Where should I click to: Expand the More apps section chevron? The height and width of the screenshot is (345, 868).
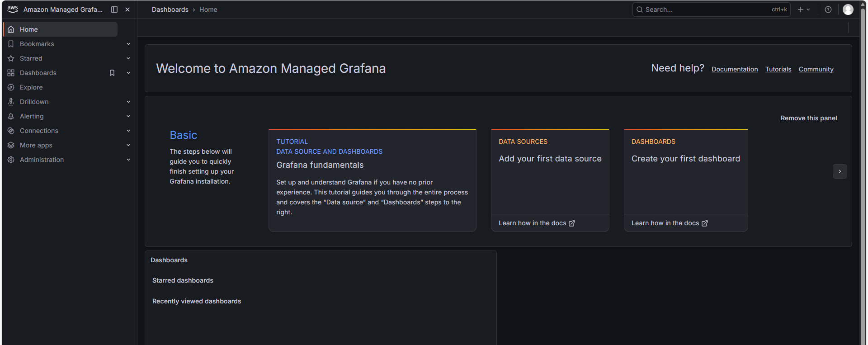coord(128,145)
